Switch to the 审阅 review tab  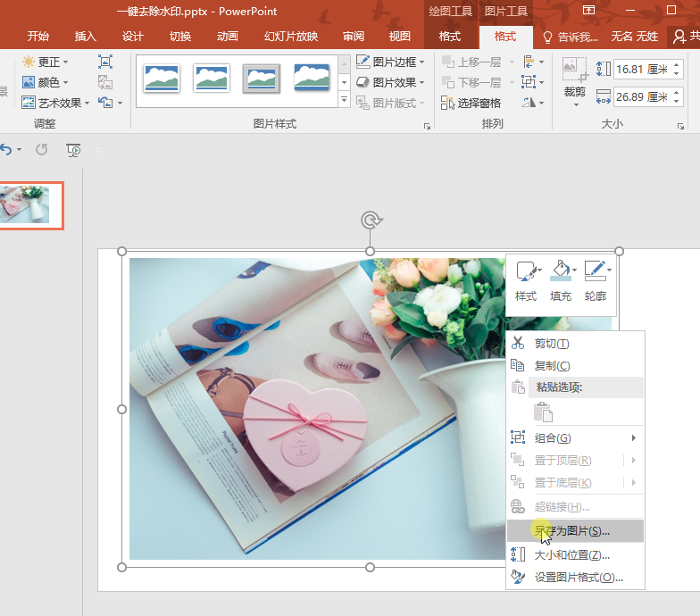tap(354, 36)
